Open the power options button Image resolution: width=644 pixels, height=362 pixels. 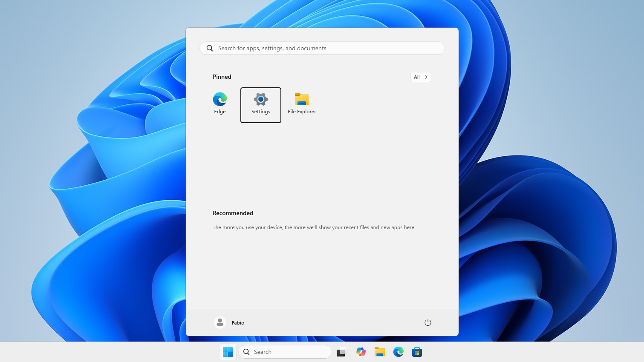click(x=428, y=322)
